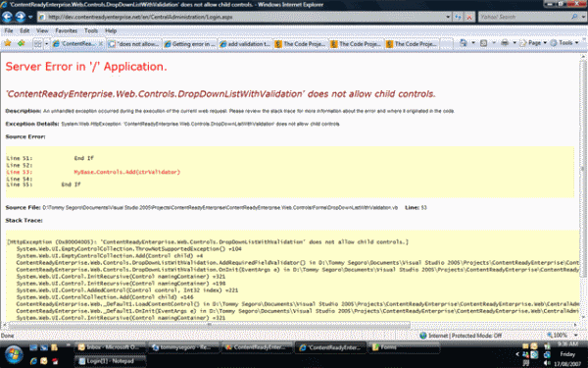The image size is (588, 368).
Task: Switch to the "Getting error in..." tab
Action: pos(190,44)
